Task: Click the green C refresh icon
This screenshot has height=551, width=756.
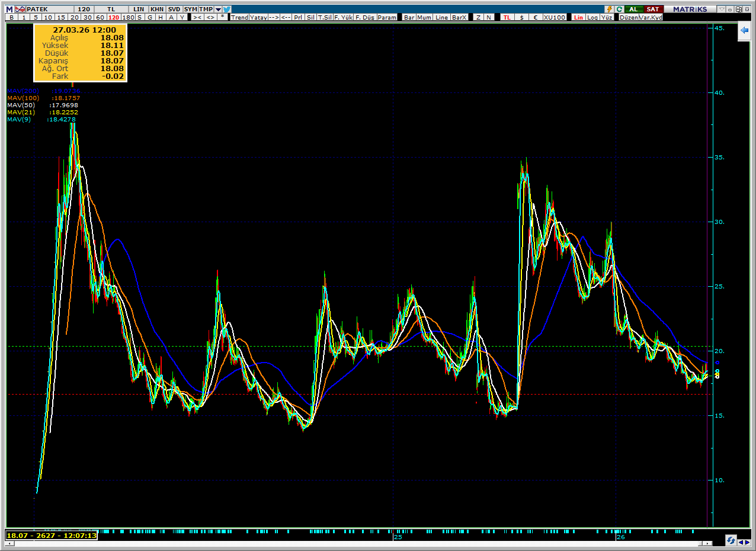Action: click(619, 9)
